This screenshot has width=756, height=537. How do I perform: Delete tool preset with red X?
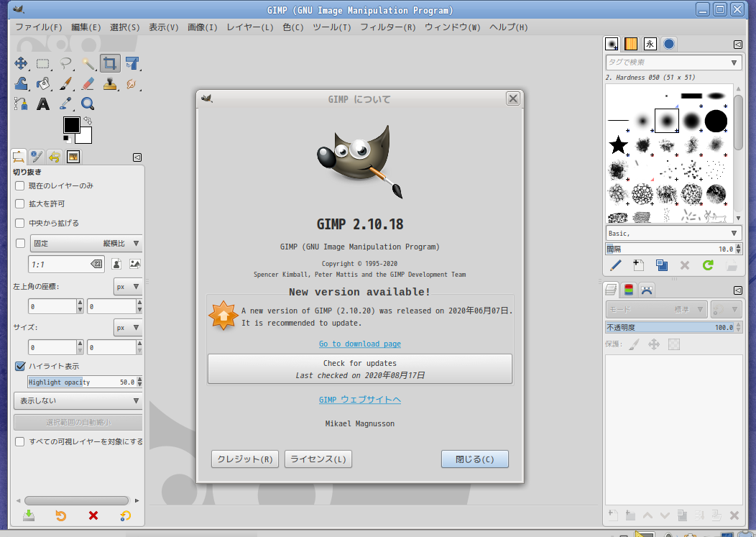click(93, 515)
